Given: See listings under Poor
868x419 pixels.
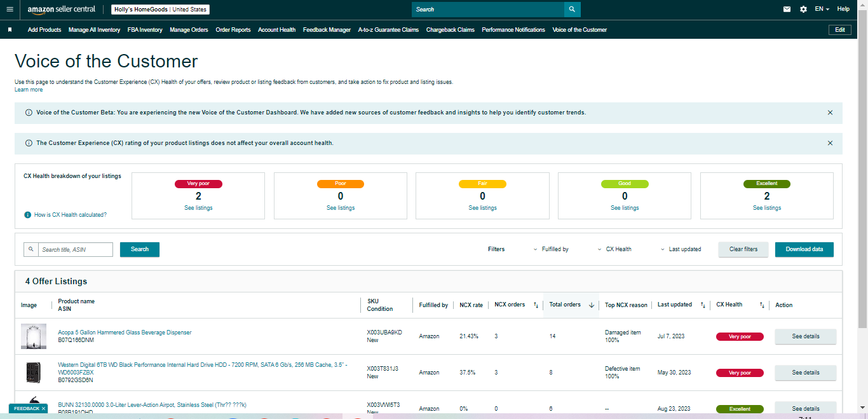Looking at the screenshot, I should click(x=341, y=208).
